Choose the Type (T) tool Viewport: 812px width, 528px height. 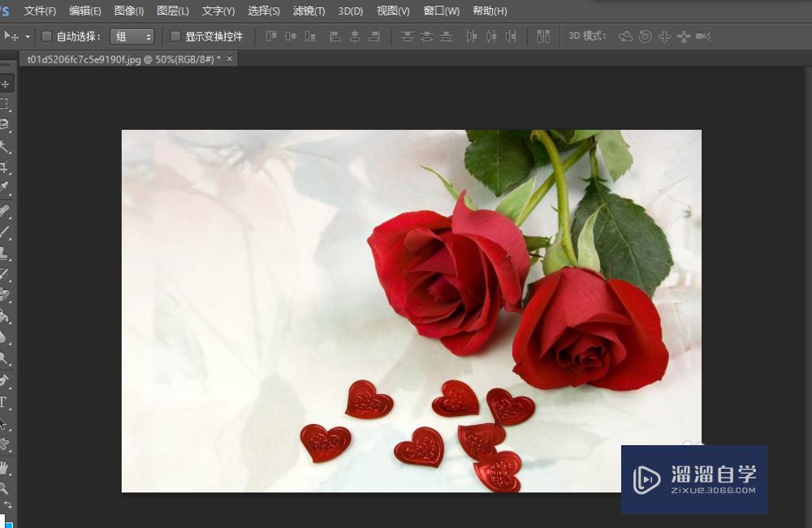click(x=4, y=402)
